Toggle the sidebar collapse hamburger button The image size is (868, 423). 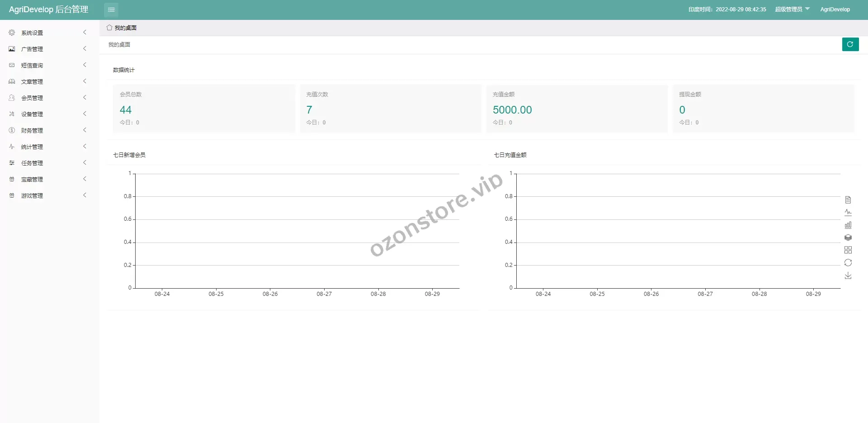pos(111,10)
